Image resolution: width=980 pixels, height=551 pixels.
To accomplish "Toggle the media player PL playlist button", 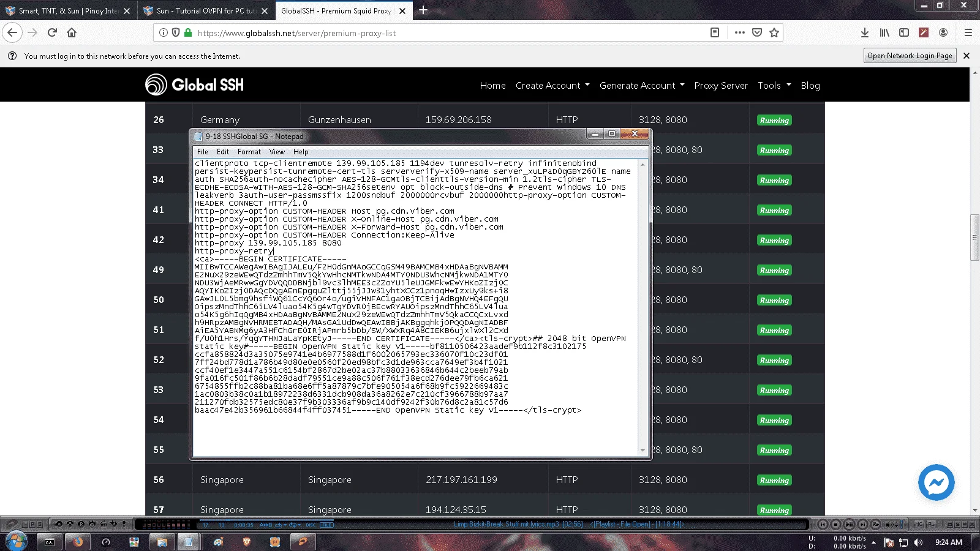I will click(x=931, y=524).
